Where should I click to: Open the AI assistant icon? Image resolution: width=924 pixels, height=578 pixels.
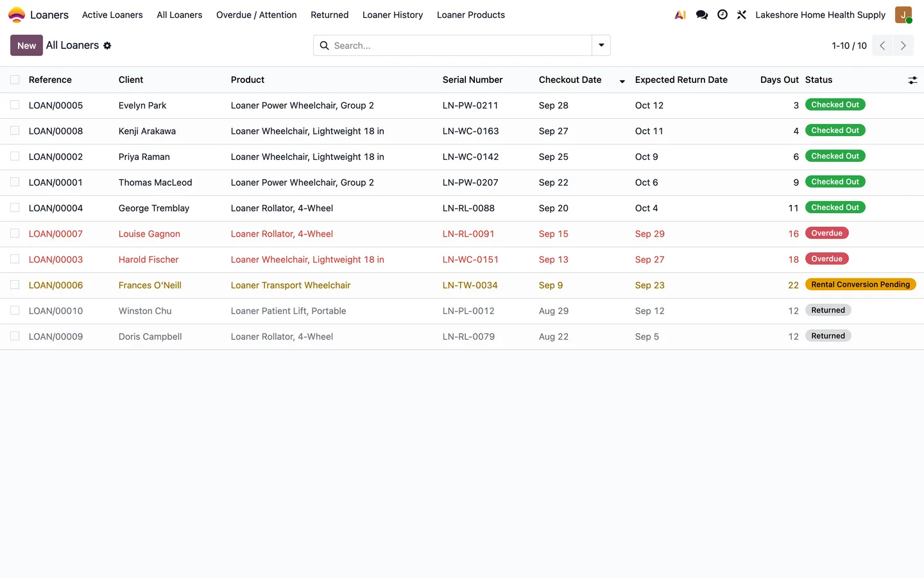[x=680, y=15]
